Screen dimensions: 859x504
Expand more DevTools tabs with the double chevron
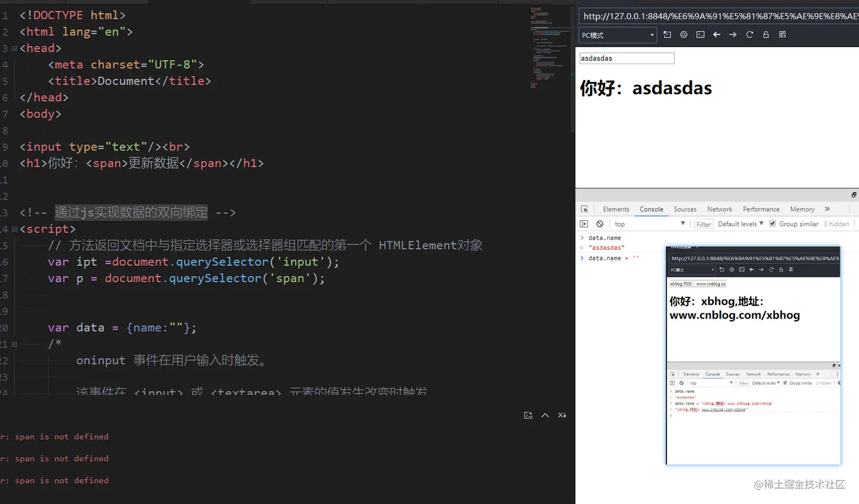pyautogui.click(x=827, y=209)
